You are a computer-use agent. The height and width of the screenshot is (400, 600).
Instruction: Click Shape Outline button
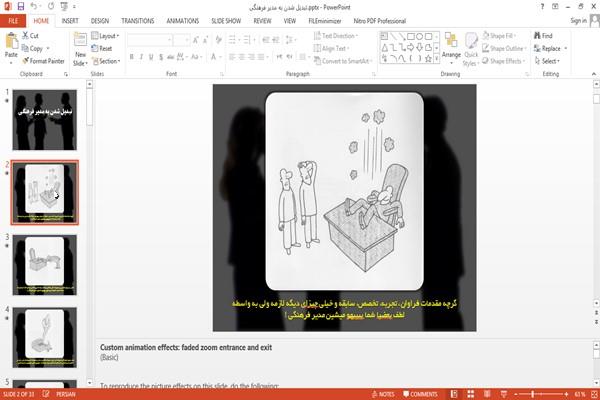[504, 48]
